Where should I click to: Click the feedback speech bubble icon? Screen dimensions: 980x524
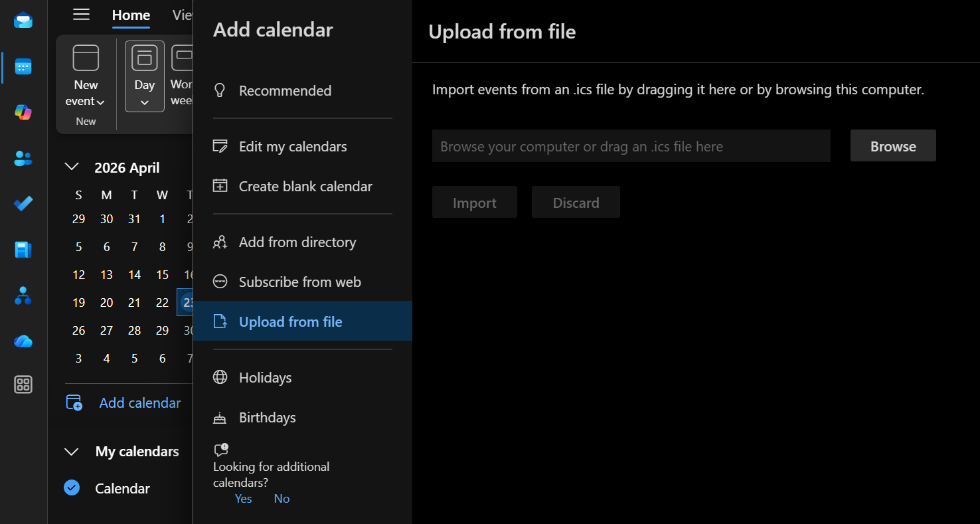point(221,450)
